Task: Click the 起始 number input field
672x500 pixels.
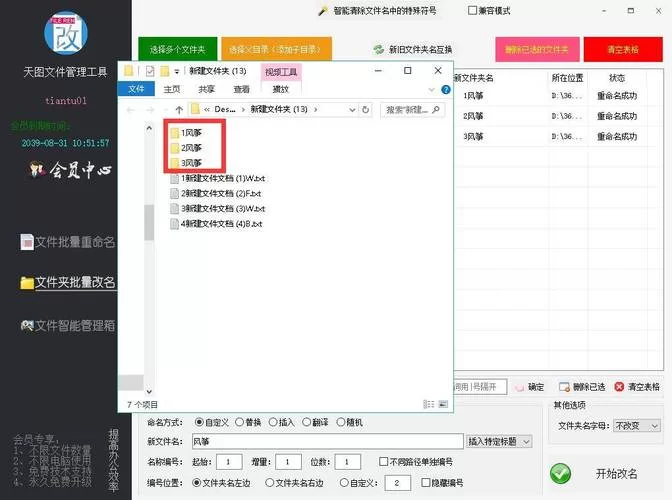Action: pos(229,462)
